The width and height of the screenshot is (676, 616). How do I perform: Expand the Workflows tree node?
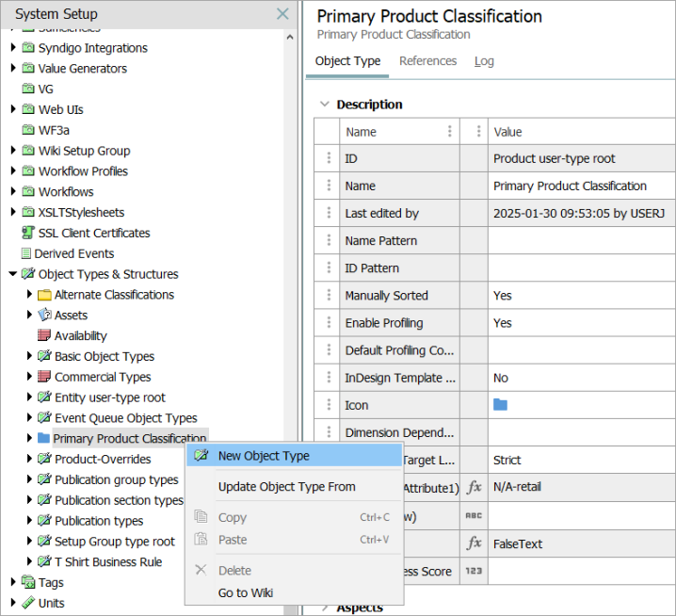13,192
